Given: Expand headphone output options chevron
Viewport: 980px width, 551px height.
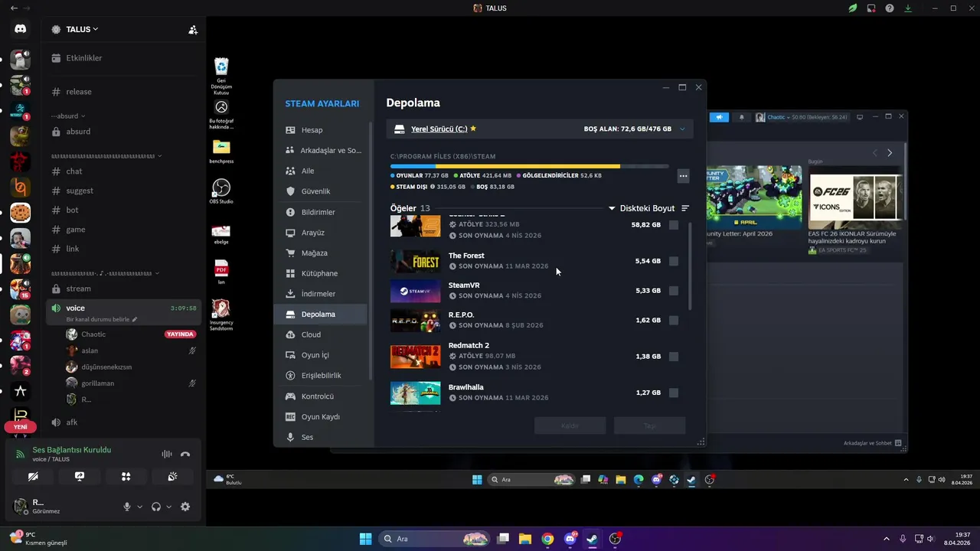Looking at the screenshot, I should pos(168,507).
